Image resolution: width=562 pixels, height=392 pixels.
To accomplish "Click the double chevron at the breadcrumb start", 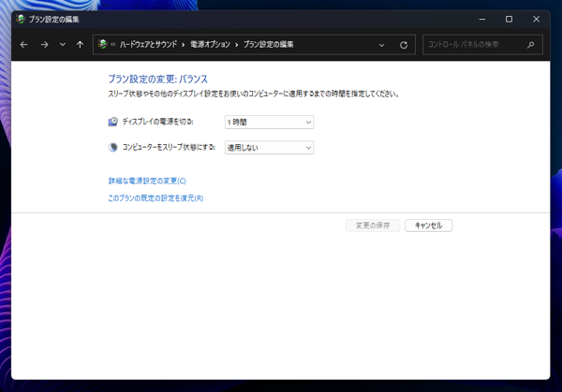I will [113, 45].
